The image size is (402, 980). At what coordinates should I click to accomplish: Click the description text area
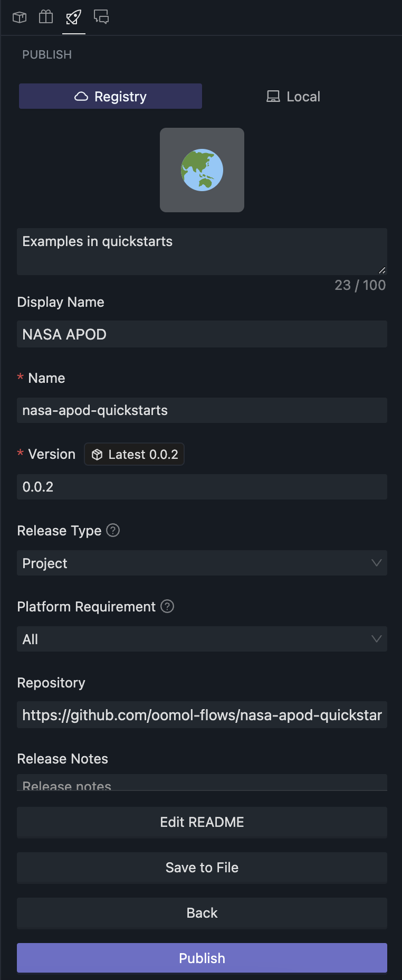pyautogui.click(x=202, y=251)
